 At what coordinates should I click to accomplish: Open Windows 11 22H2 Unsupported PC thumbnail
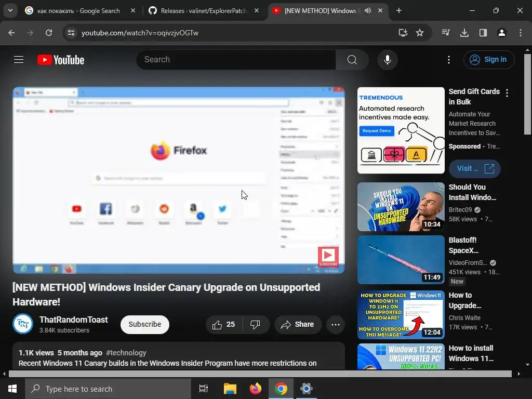[401, 356]
